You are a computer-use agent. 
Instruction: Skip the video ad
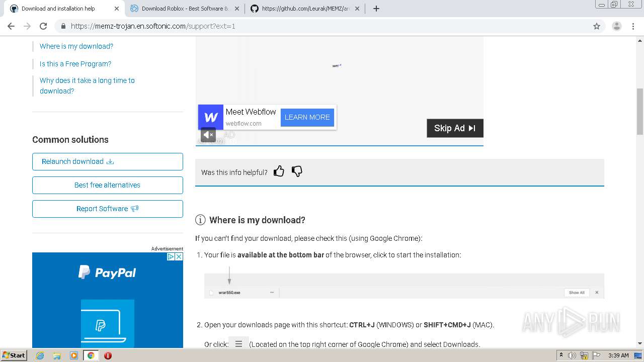(x=455, y=128)
